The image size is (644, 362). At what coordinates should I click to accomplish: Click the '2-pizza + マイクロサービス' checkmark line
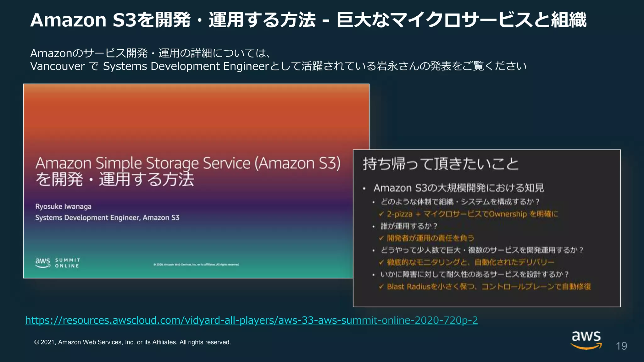[469, 214]
